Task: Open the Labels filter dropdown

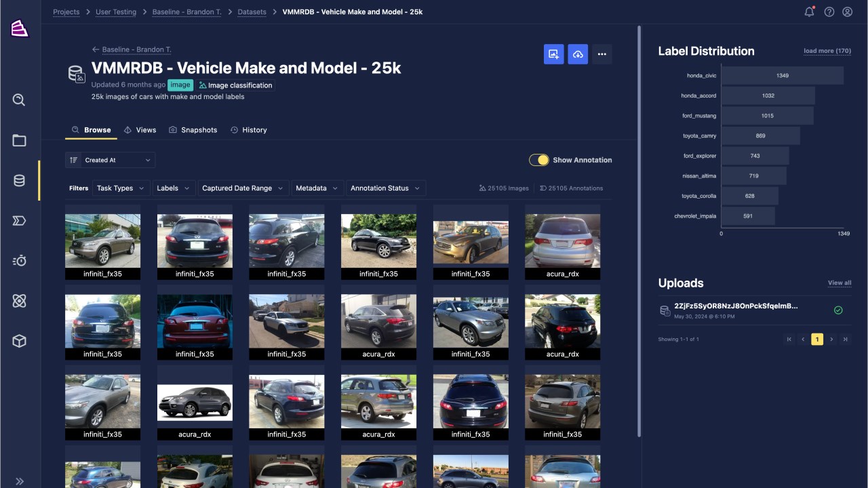Action: (174, 188)
